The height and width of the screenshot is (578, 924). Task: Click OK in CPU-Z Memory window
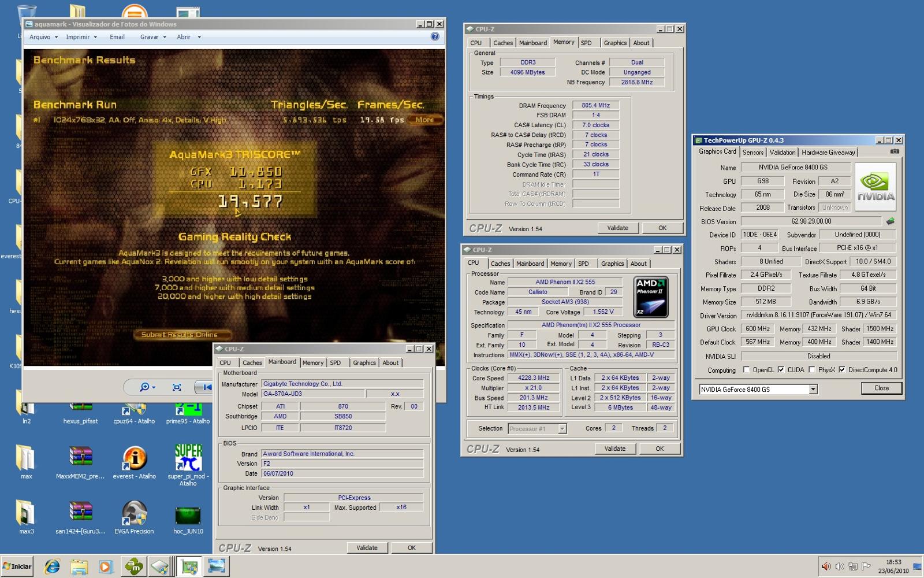662,228
